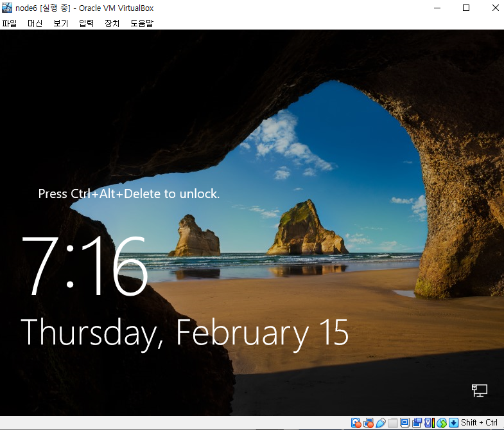The height and width of the screenshot is (430, 504).
Task: Click the network icon on lock screen
Action: coord(479,390)
